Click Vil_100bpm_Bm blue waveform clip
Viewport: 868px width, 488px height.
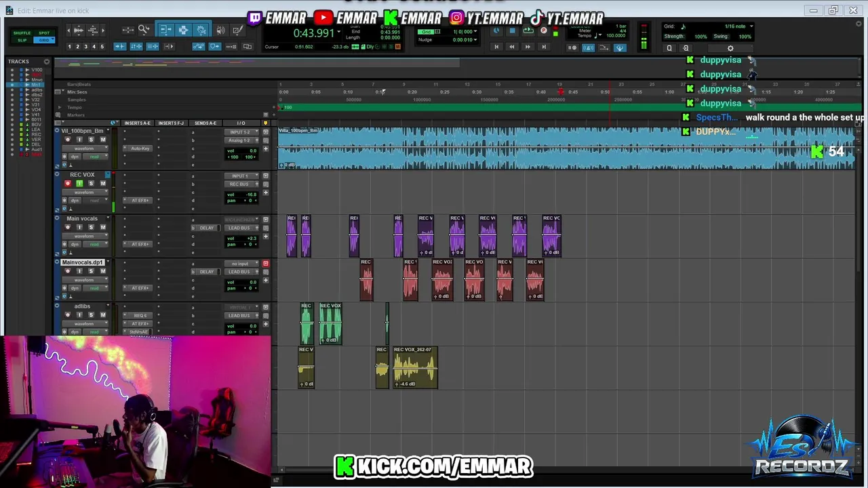point(566,148)
